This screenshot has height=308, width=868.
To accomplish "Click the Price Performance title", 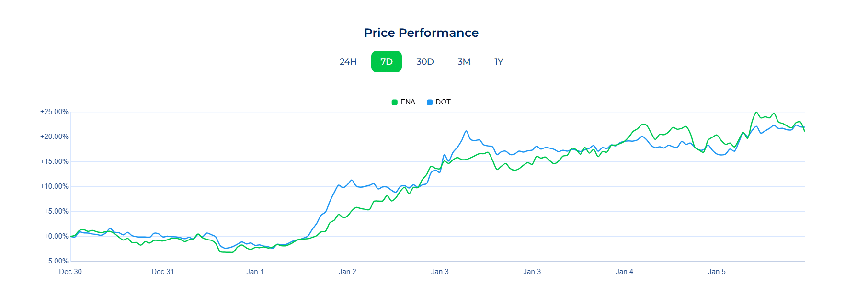I will pos(422,33).
